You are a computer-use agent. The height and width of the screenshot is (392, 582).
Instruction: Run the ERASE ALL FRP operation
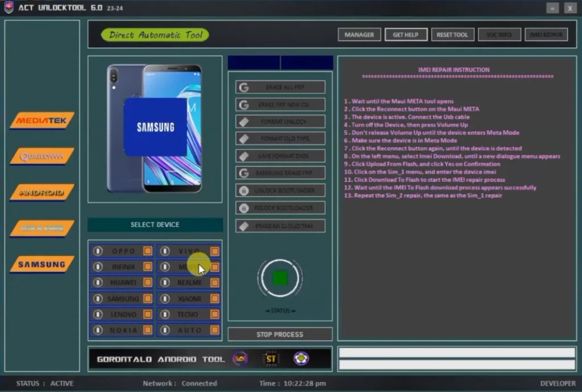coord(280,86)
